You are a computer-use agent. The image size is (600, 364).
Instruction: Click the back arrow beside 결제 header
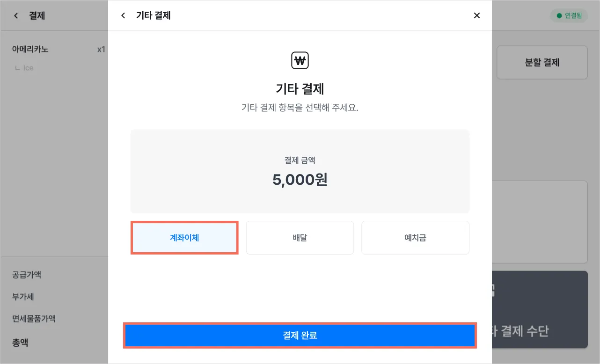tap(16, 15)
